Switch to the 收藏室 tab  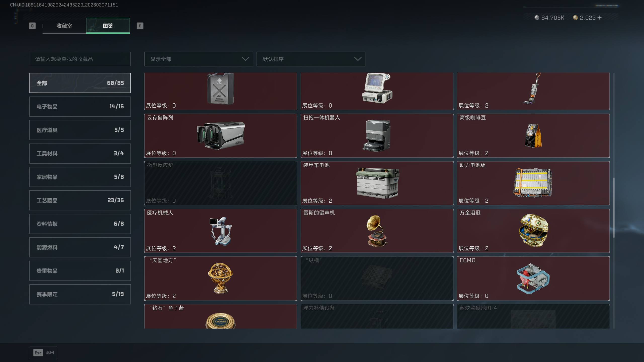[x=64, y=26]
